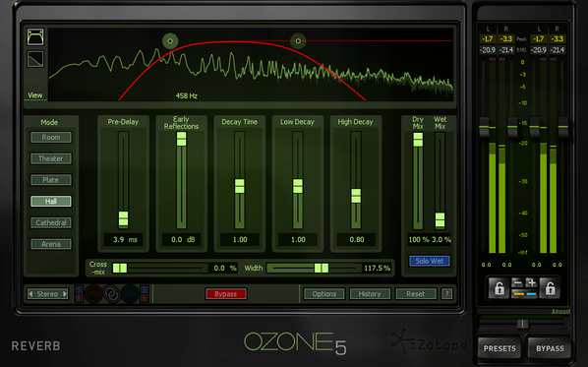Select Theater reverb mode

(x=50, y=158)
